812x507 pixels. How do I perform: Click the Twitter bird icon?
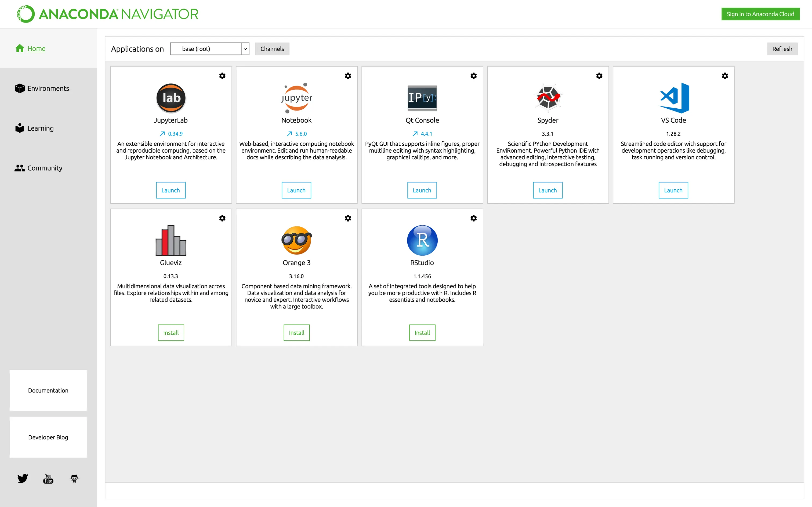point(23,478)
